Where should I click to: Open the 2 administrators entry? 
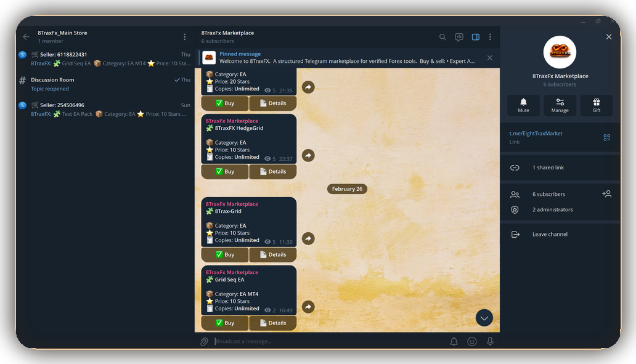tap(552, 209)
